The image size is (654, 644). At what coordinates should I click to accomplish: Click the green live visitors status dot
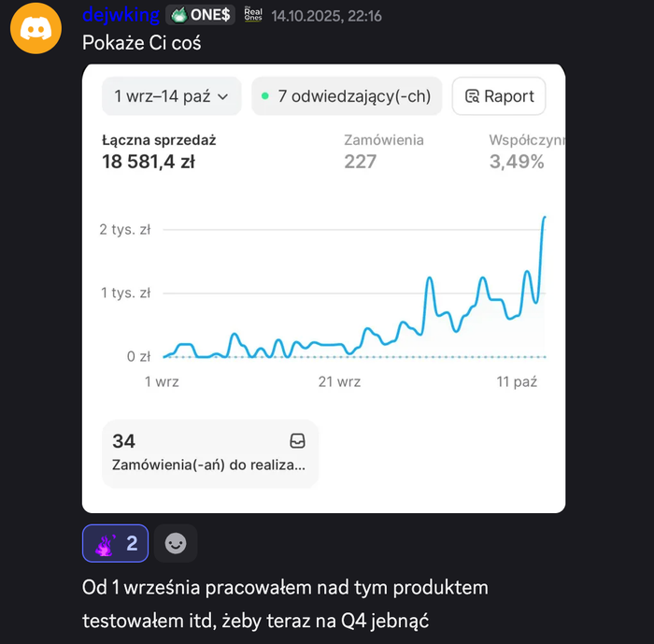click(265, 96)
